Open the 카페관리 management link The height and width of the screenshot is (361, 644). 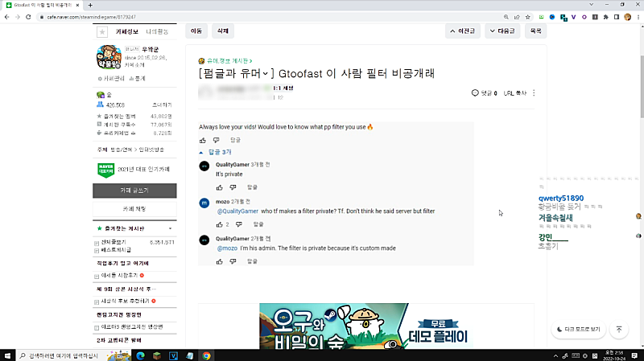click(111, 78)
